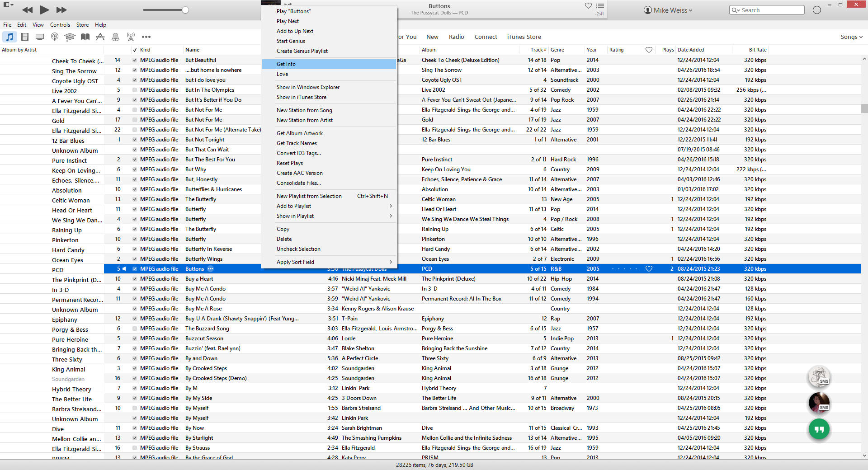Open the Up Next list icon

coord(600,6)
